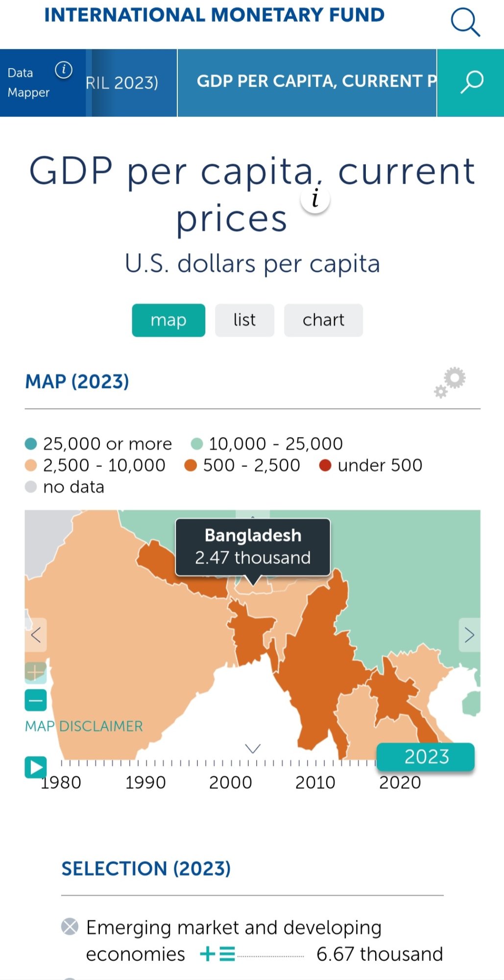This screenshot has width=504, height=980.
Task: Open the Map Disclaimer link
Action: click(84, 726)
